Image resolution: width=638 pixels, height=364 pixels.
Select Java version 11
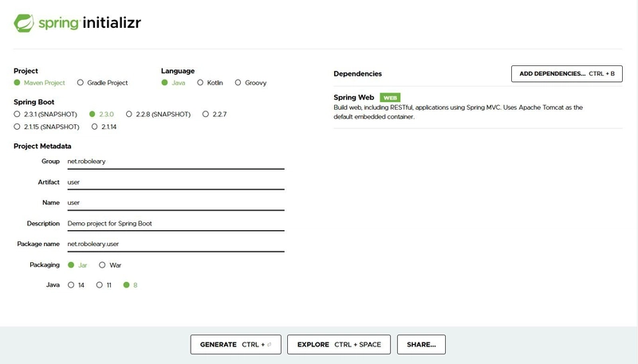99,285
